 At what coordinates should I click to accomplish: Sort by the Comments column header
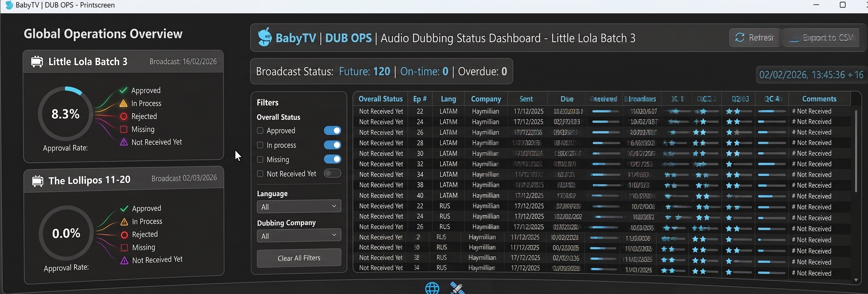point(819,99)
